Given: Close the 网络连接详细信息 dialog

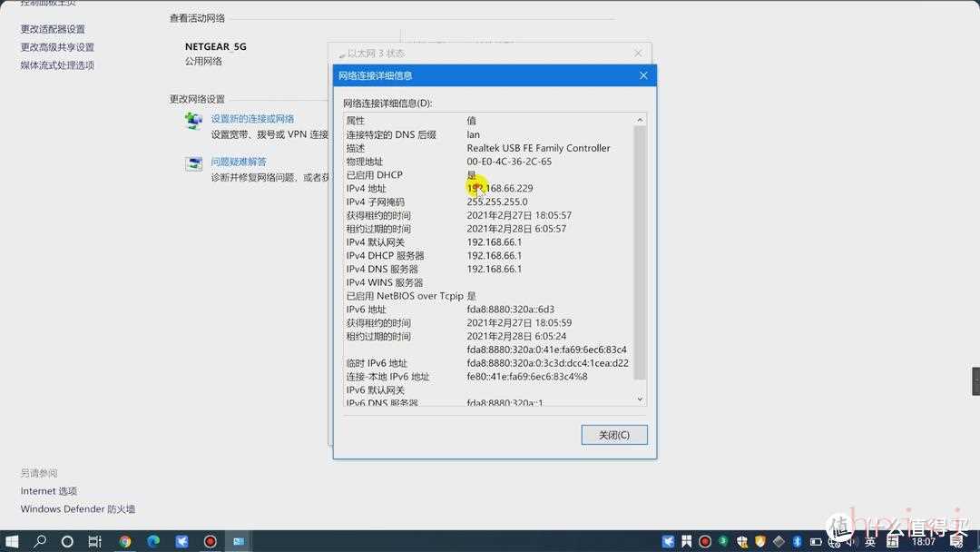Looking at the screenshot, I should pos(643,75).
